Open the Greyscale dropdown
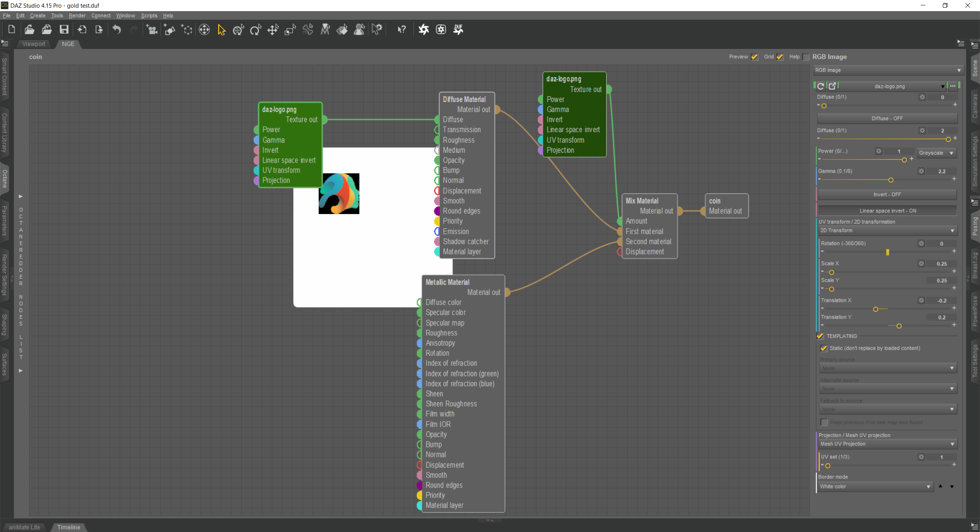The height and width of the screenshot is (532, 980). 937,153
